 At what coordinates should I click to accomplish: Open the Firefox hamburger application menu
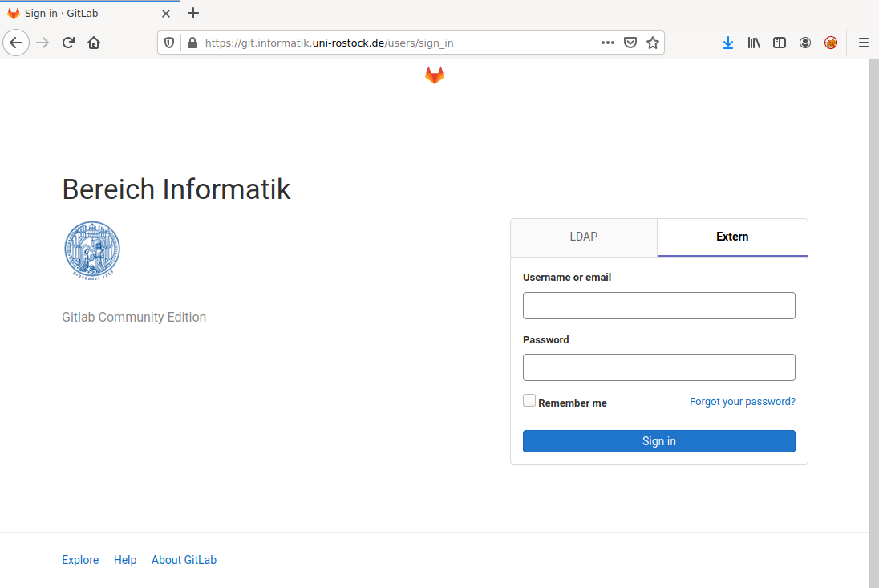863,43
